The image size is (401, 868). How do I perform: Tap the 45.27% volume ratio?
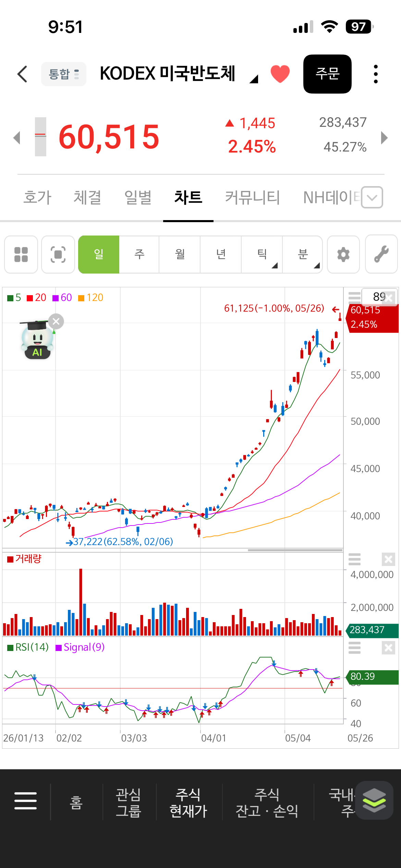pos(345,147)
